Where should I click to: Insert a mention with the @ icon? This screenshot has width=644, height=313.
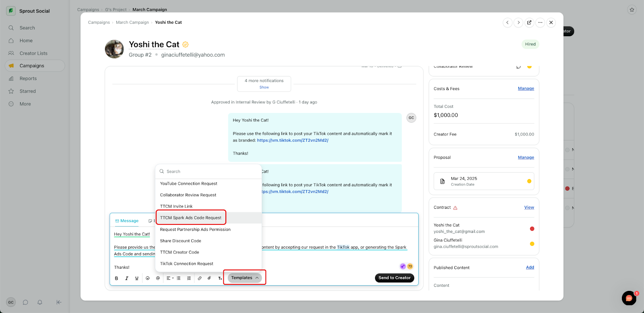[158, 278]
